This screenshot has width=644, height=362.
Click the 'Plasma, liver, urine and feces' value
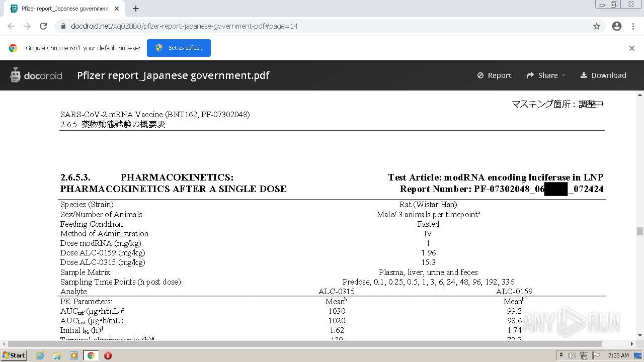pyautogui.click(x=428, y=273)
